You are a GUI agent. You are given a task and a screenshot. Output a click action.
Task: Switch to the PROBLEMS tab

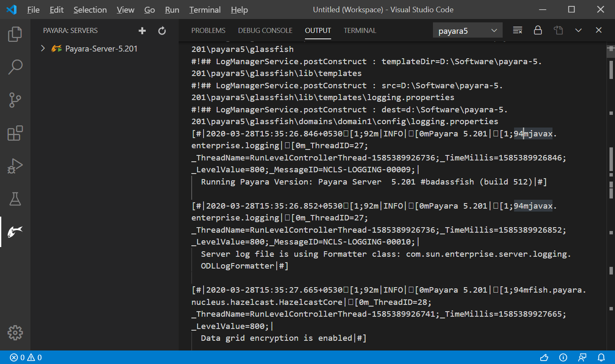[208, 30]
